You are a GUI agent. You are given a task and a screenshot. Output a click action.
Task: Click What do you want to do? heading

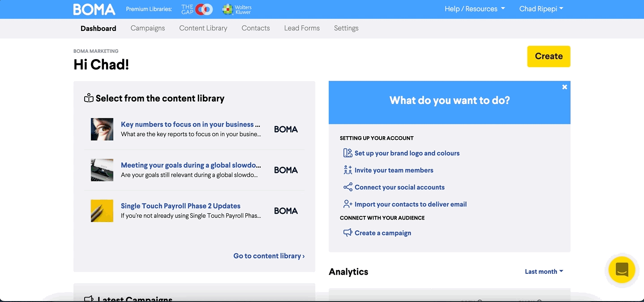[450, 100]
